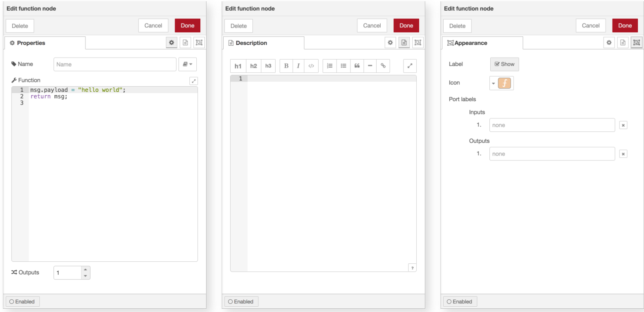
Task: Insert inline code in description editor
Action: click(311, 66)
